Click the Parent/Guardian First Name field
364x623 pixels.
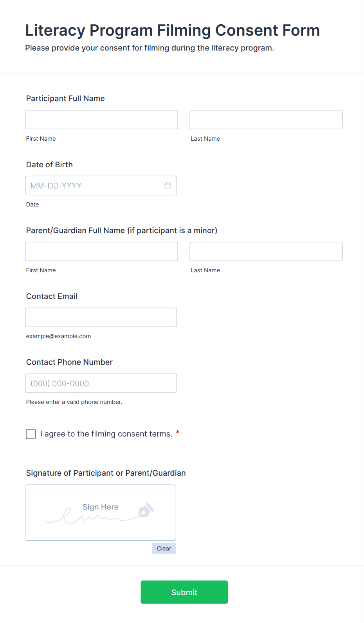pos(101,252)
